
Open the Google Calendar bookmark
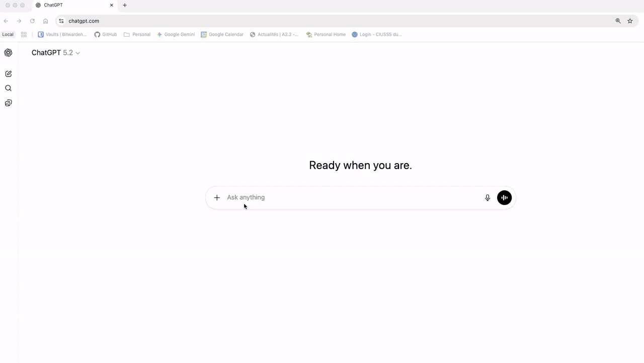pos(222,35)
